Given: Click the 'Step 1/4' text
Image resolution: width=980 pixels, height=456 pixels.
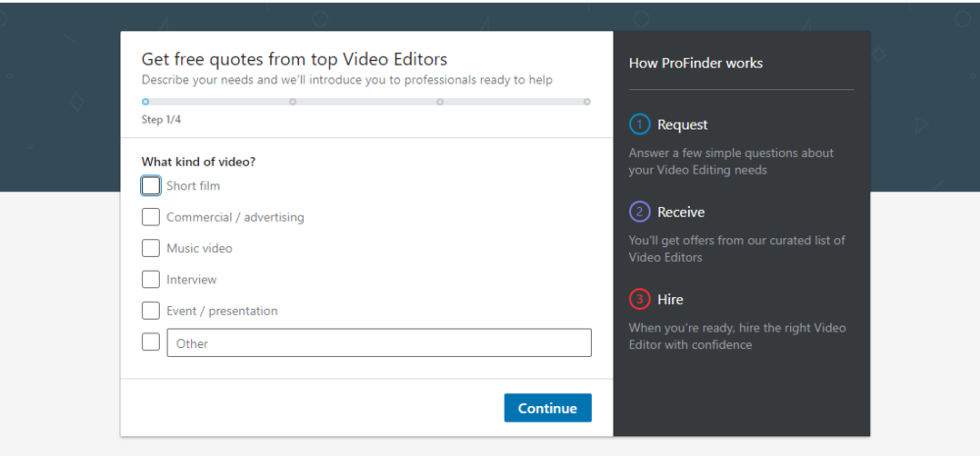Looking at the screenshot, I should pos(162,120).
